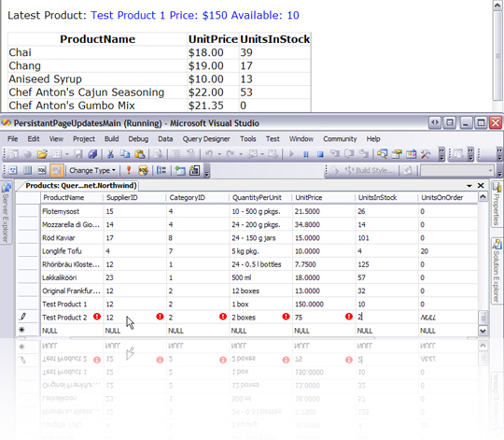Open the Solution Explorer side tab
Screen dimensions: 504x440
(497, 271)
